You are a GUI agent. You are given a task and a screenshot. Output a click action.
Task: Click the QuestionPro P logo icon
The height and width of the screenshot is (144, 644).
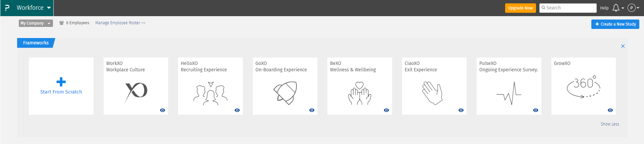click(7, 8)
